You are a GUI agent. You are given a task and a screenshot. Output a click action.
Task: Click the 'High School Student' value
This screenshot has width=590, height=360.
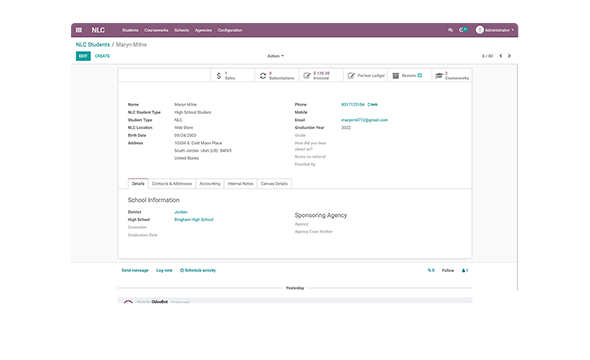point(193,112)
